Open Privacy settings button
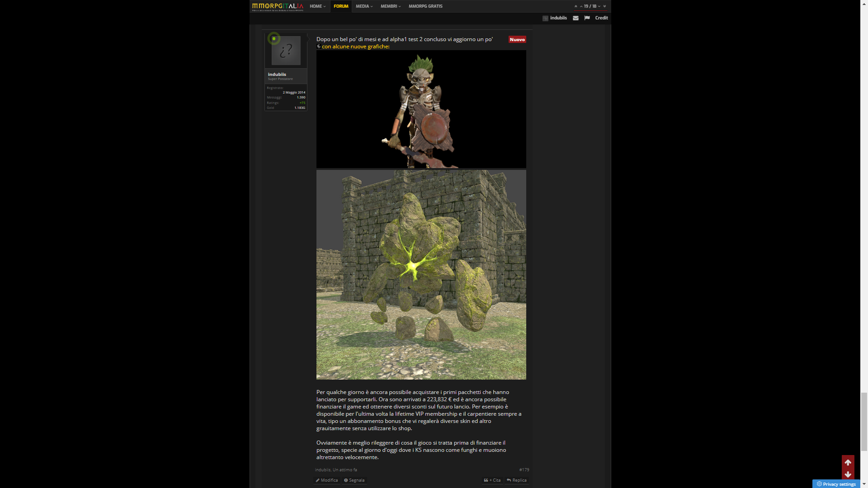Viewport: 868px width, 488px height. coord(836,484)
